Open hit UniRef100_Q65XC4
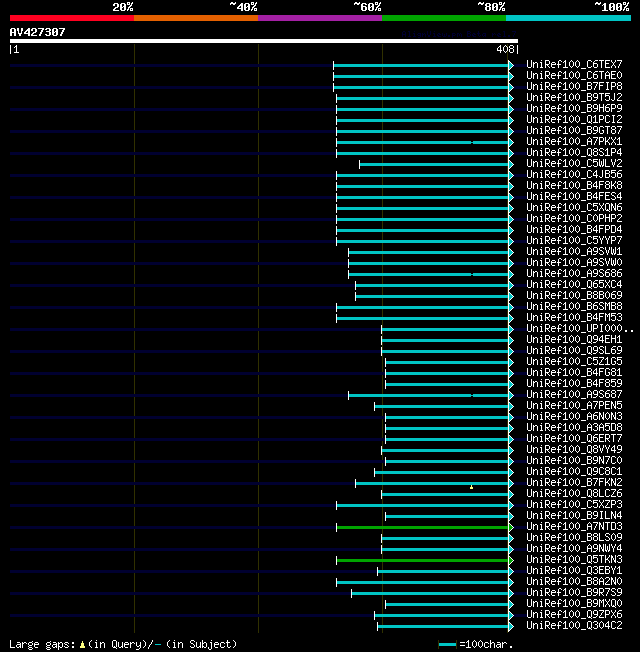640x652 pixels. pos(574,284)
